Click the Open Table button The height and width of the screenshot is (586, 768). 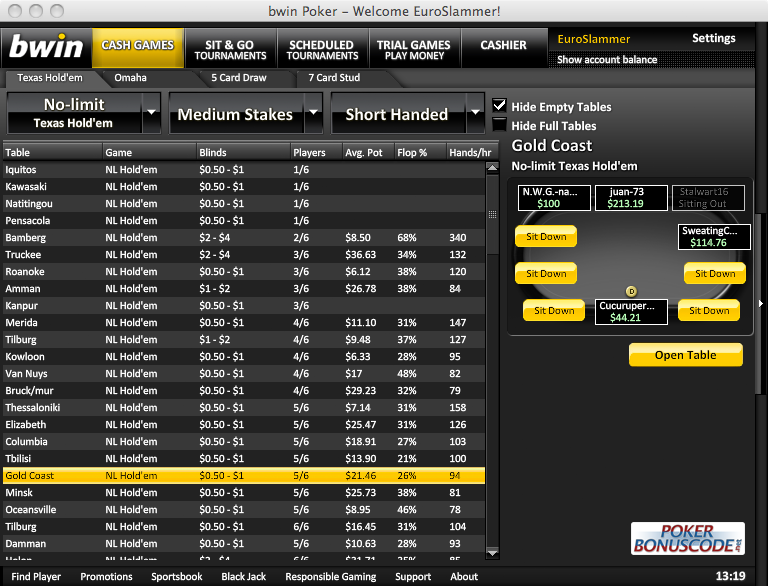click(x=686, y=355)
